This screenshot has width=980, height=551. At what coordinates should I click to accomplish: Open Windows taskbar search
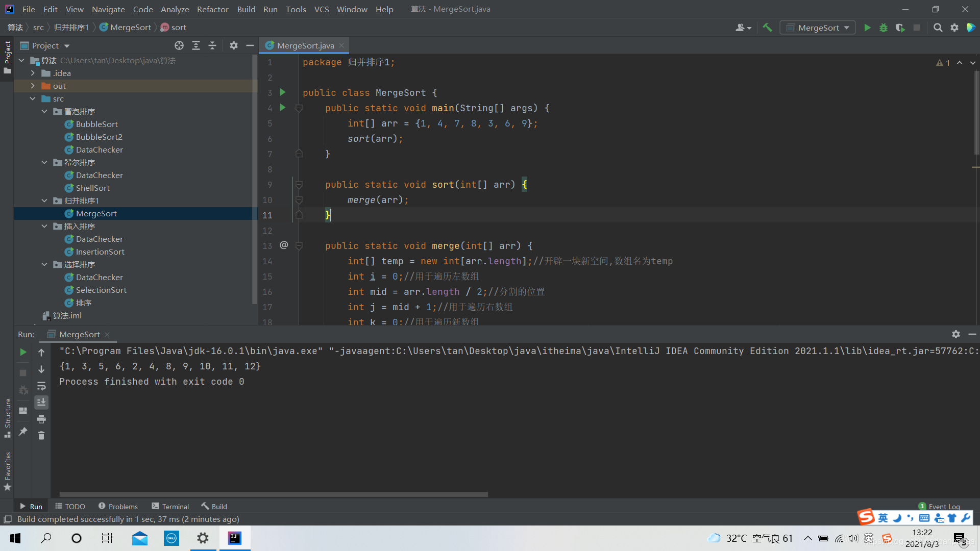(46, 538)
